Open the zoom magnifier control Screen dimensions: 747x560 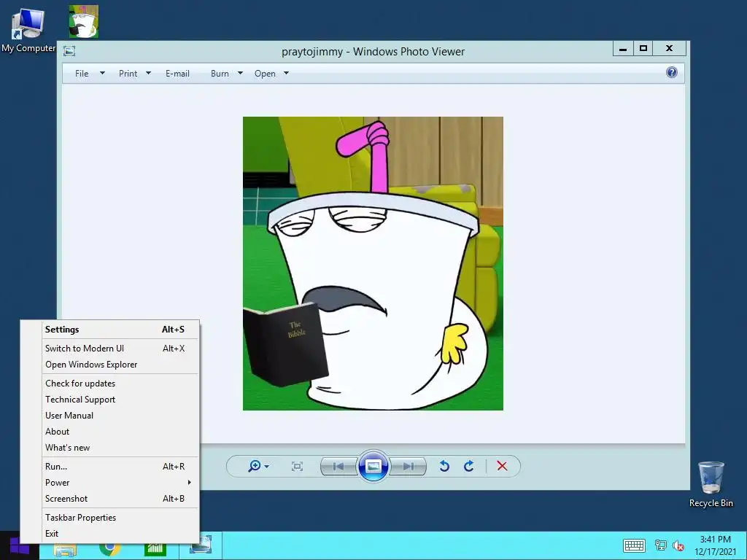[x=258, y=466]
